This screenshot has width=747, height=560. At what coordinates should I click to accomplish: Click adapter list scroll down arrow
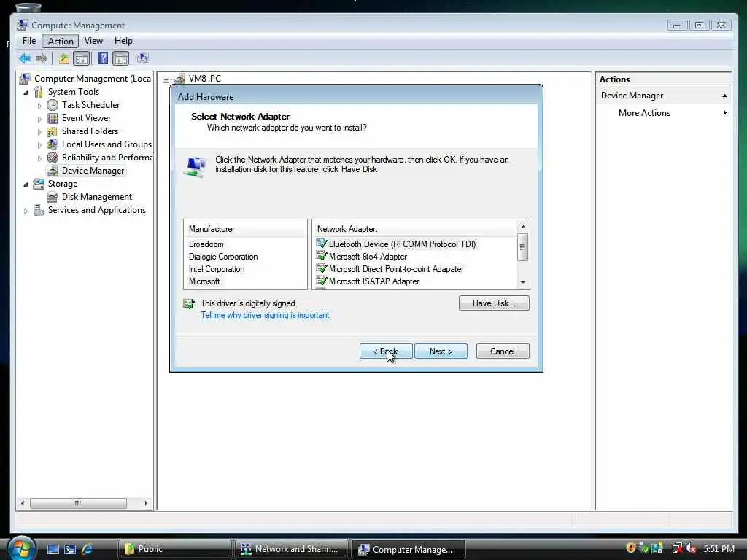click(522, 283)
